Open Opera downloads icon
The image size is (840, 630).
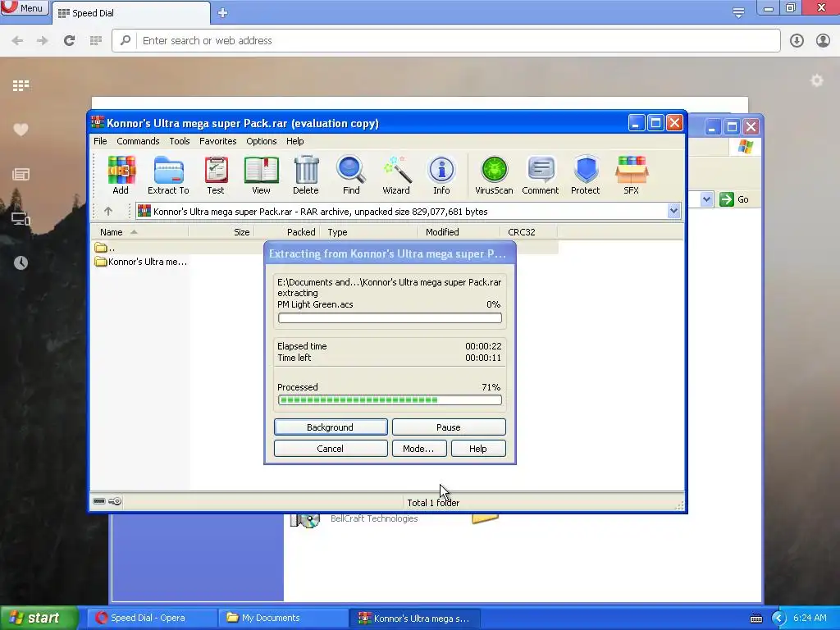pos(797,41)
